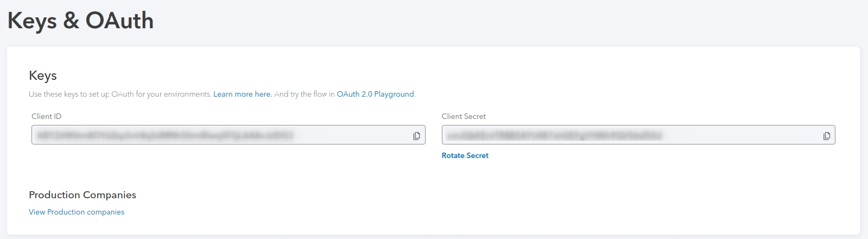868x239 pixels.
Task: Click the 'Client Secret' label
Action: pos(464,116)
